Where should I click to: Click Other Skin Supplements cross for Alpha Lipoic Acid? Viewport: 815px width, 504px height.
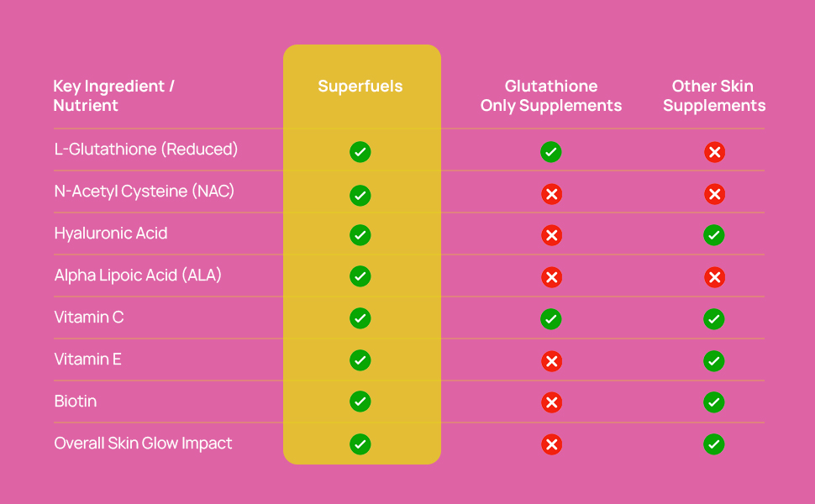click(715, 277)
